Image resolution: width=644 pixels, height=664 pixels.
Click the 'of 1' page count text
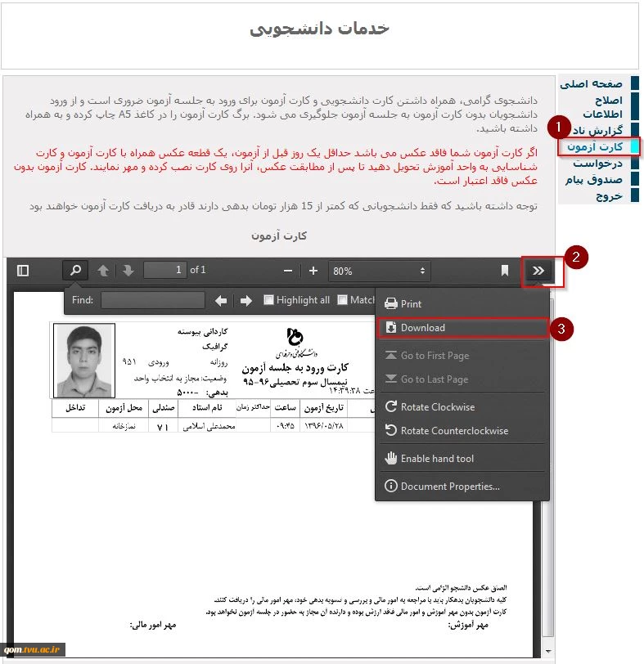click(198, 270)
